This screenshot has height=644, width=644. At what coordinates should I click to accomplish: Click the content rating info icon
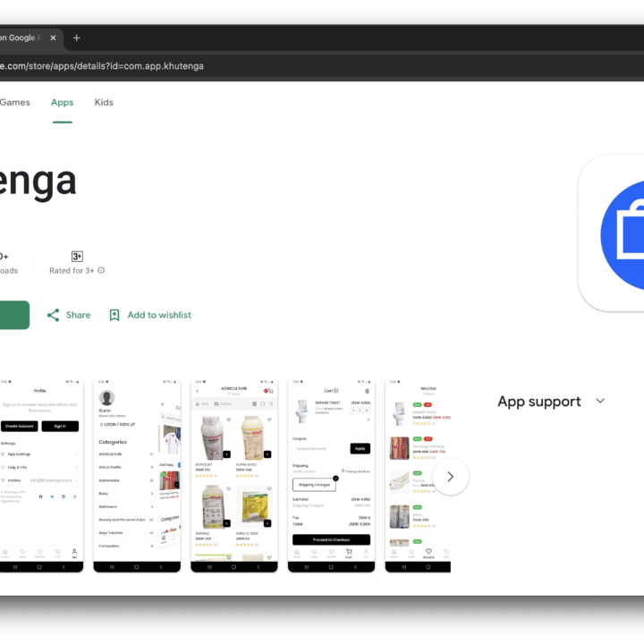coord(101,270)
